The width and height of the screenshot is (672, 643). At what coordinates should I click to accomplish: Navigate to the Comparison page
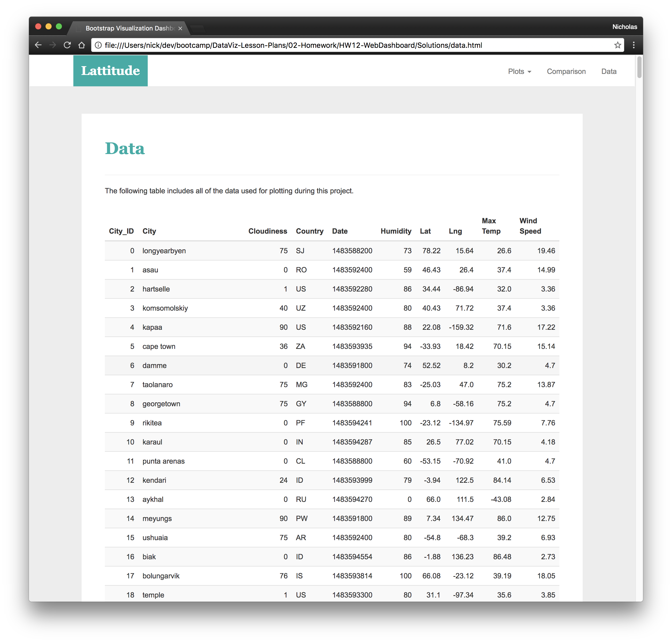pos(566,71)
